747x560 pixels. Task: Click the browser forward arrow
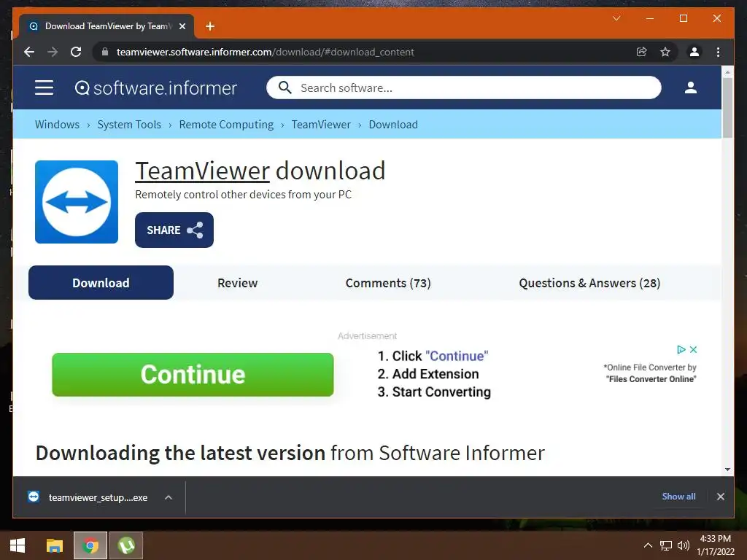(x=53, y=52)
